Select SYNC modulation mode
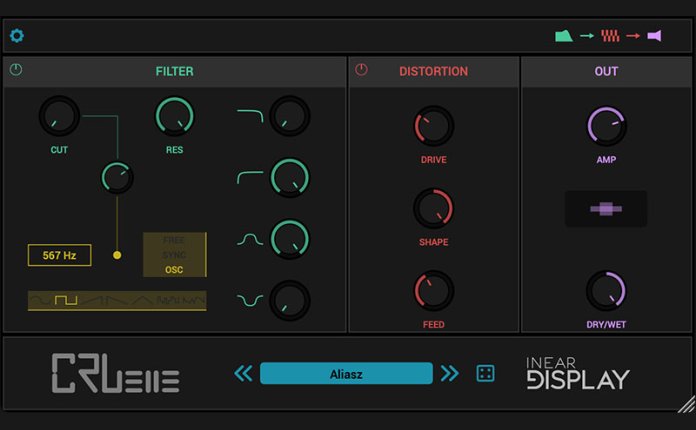This screenshot has width=696, height=430. (x=174, y=255)
